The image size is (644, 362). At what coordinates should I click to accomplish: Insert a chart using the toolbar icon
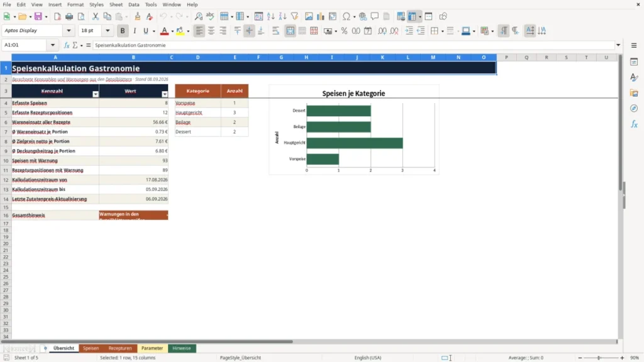(x=321, y=16)
